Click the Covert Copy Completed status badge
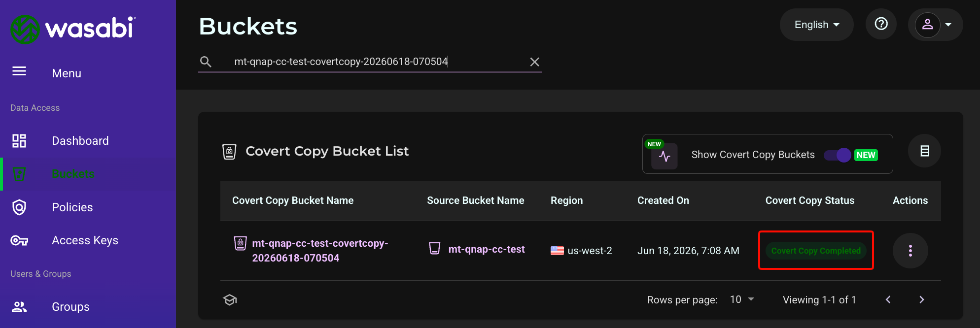The width and height of the screenshot is (980, 328). 816,251
